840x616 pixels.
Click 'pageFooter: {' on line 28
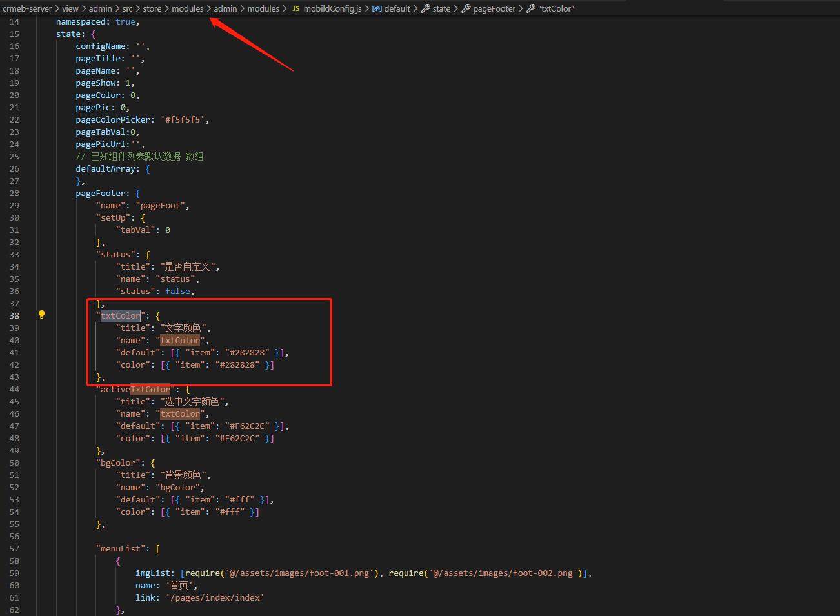tap(108, 193)
